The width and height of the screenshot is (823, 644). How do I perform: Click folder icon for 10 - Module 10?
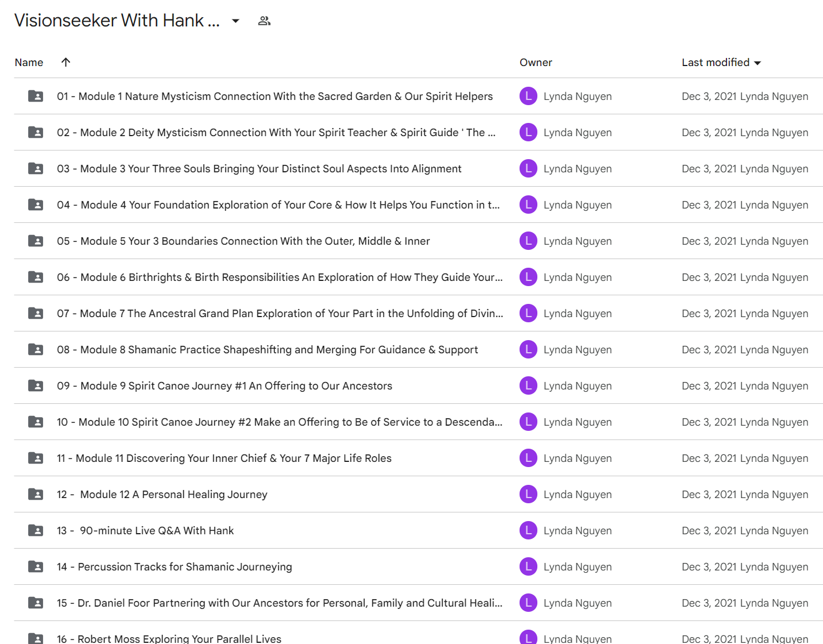click(36, 422)
